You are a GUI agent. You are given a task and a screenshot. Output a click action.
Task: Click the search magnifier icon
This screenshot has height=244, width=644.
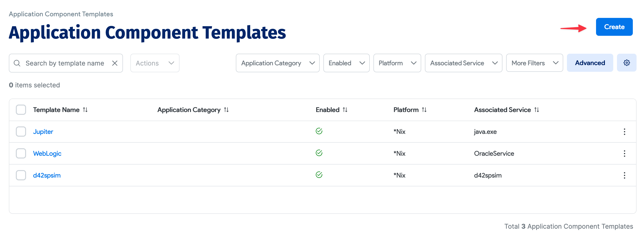17,63
